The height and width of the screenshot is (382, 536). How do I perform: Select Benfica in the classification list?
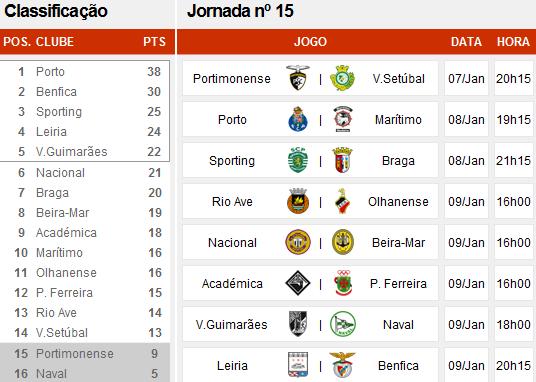pyautogui.click(x=56, y=92)
